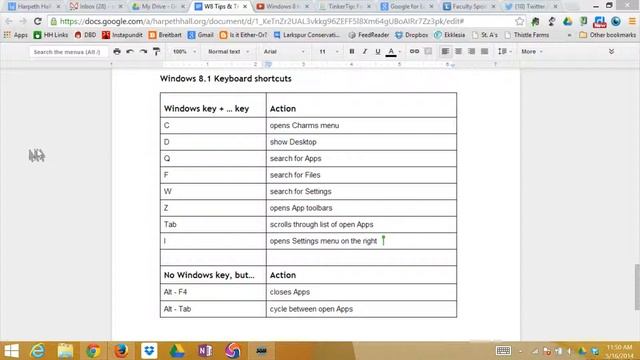This screenshot has height=360, width=640.
Task: Toggle underline formatting
Action: click(x=378, y=51)
